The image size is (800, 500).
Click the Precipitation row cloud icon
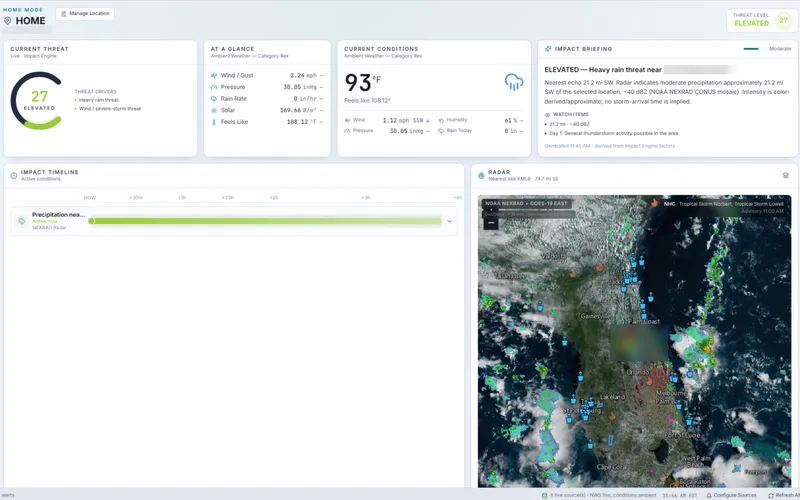point(21,221)
